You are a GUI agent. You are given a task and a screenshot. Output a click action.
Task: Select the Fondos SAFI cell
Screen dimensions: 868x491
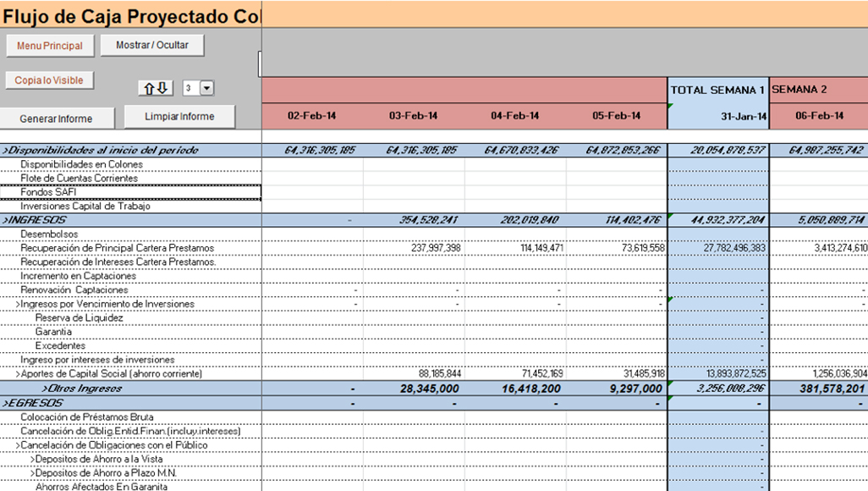130,192
